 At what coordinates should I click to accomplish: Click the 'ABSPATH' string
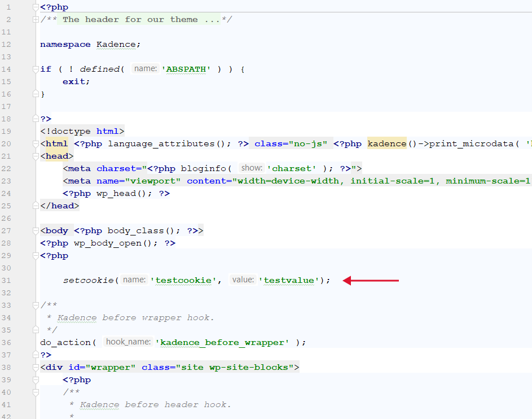(x=186, y=69)
